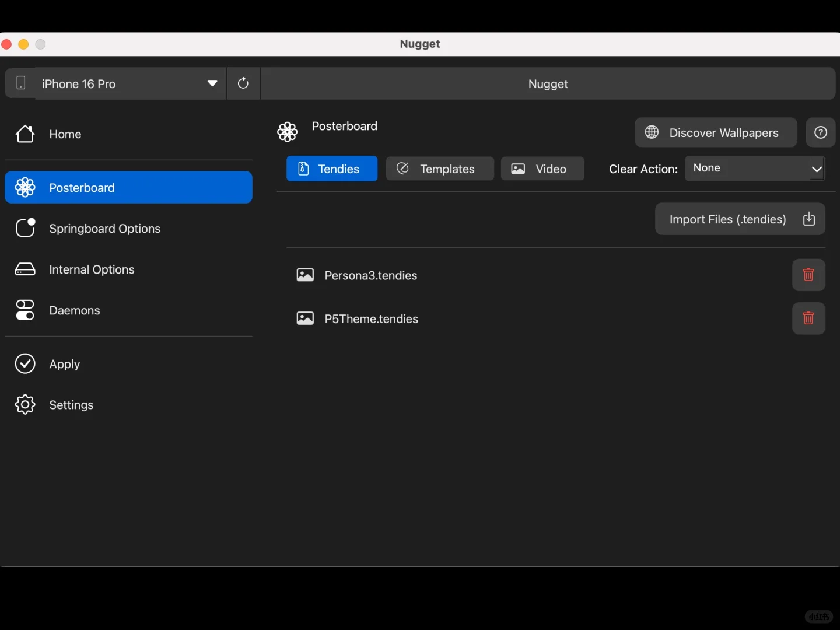Go to the Home page
The image size is (840, 630).
(x=128, y=134)
